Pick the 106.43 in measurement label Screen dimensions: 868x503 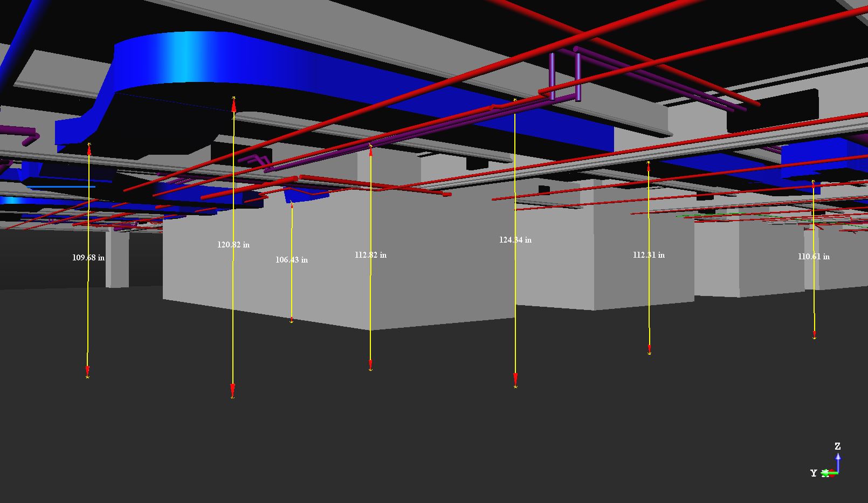click(292, 260)
